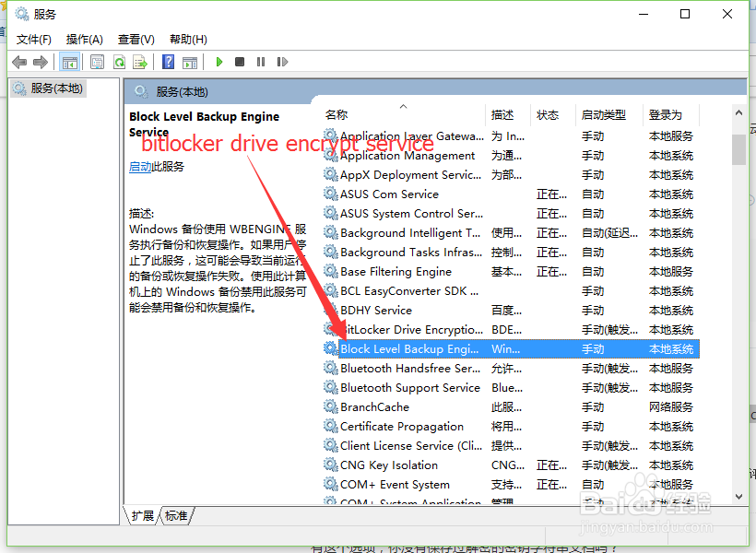This screenshot has height=553, width=756.
Task: Open the 操作(A) menu
Action: tap(85, 39)
